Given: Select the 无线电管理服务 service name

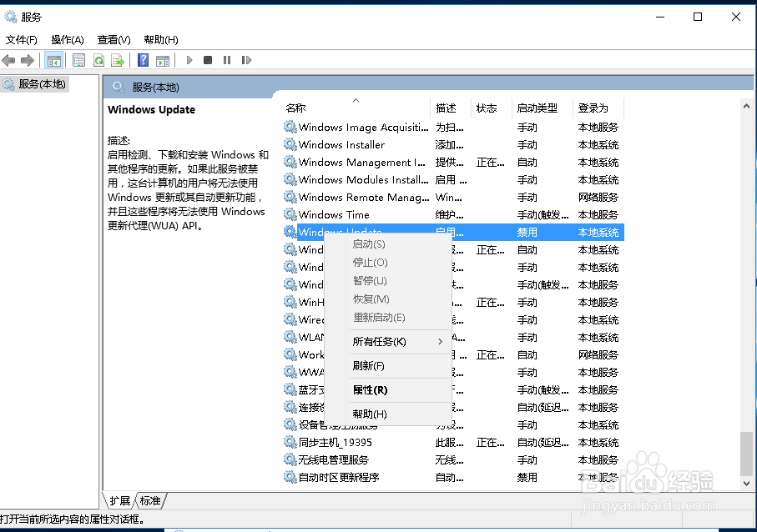Looking at the screenshot, I should pos(334,459).
